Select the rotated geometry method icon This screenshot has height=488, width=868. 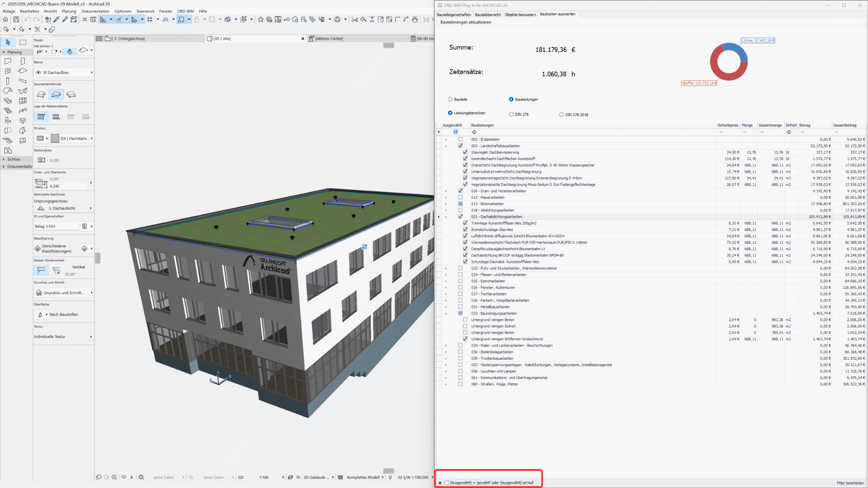click(71, 94)
